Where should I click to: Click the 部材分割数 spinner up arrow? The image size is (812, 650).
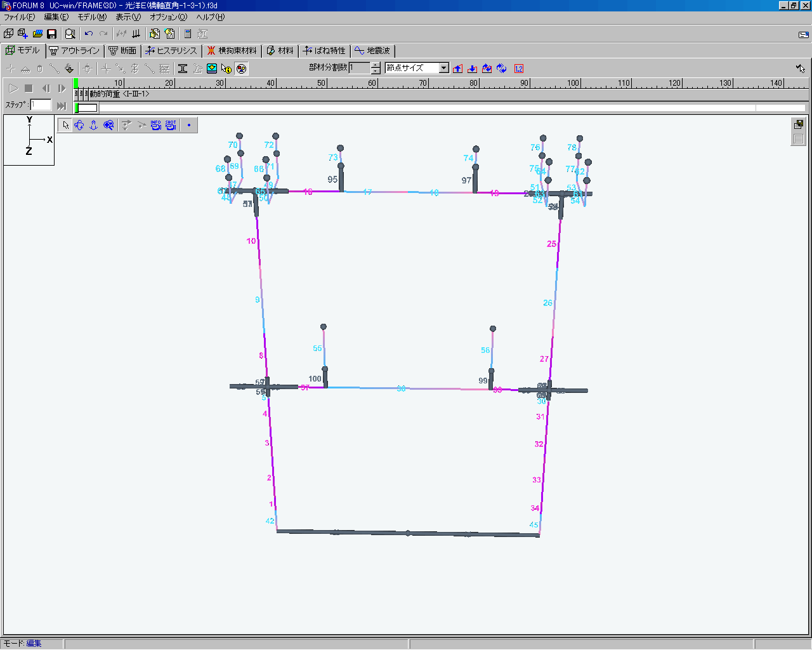[376, 65]
